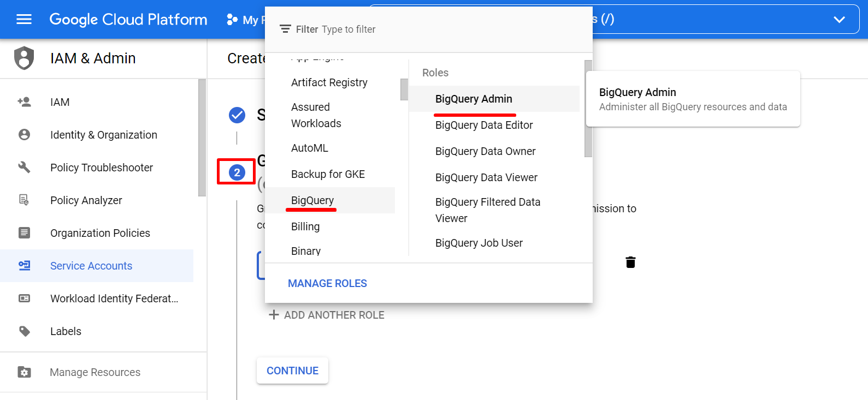Screen dimensions: 868x400
Task: Click ADD ANOTHER ROLE
Action: point(327,315)
